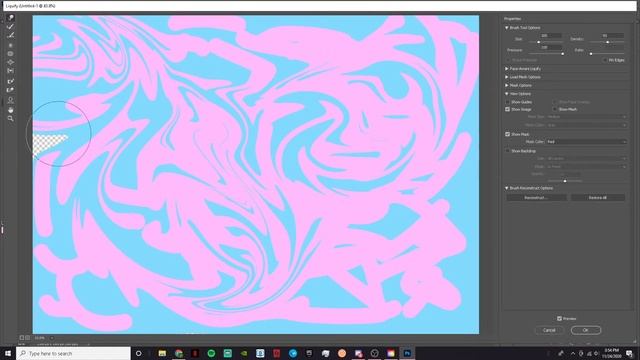Open the Mesh Size dropdown
The image size is (640, 360).
[x=586, y=117]
